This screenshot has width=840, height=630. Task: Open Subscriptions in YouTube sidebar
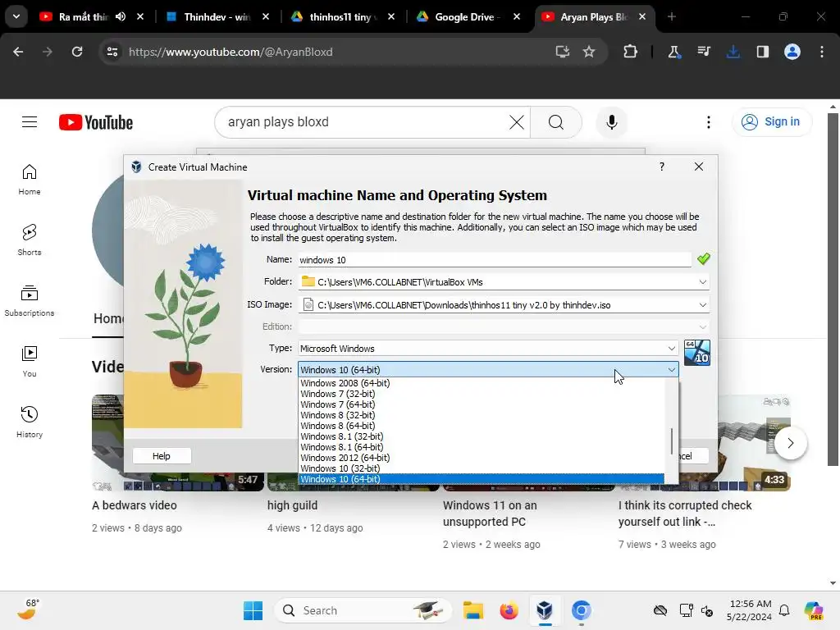tap(30, 300)
